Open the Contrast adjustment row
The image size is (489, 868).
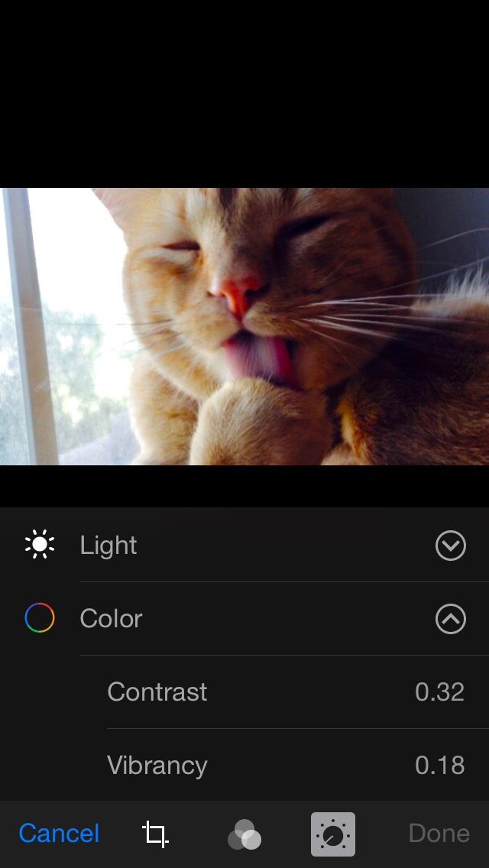click(x=298, y=692)
